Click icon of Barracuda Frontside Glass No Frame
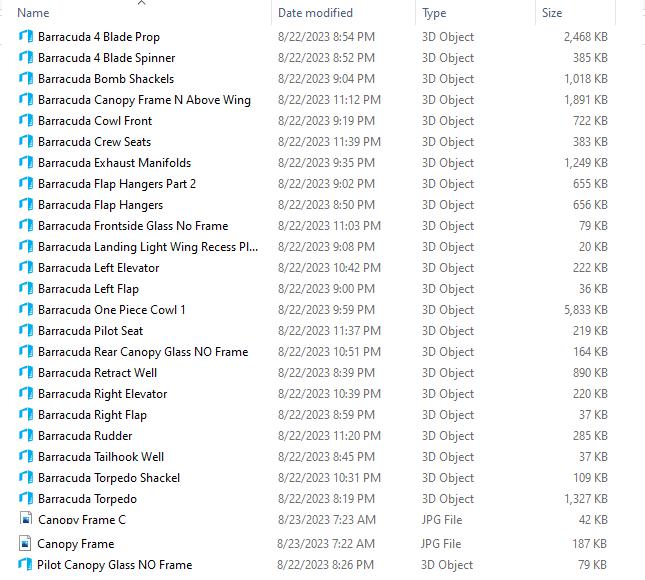The image size is (645, 580). click(26, 225)
